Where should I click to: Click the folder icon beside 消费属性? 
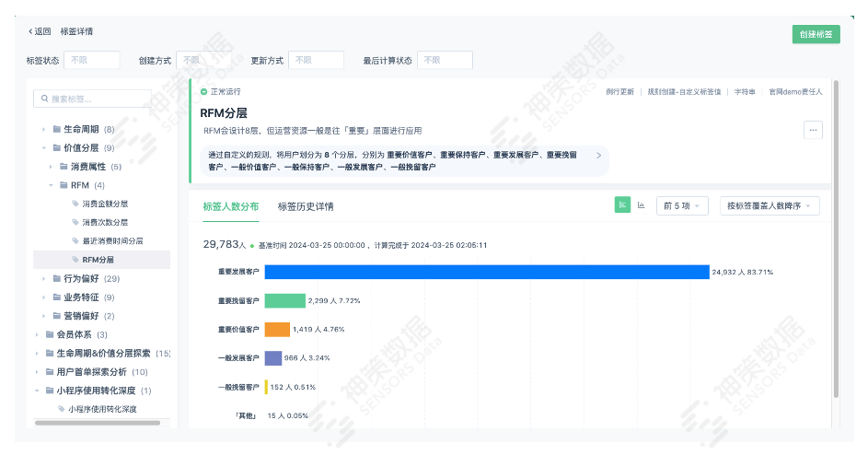(x=64, y=167)
